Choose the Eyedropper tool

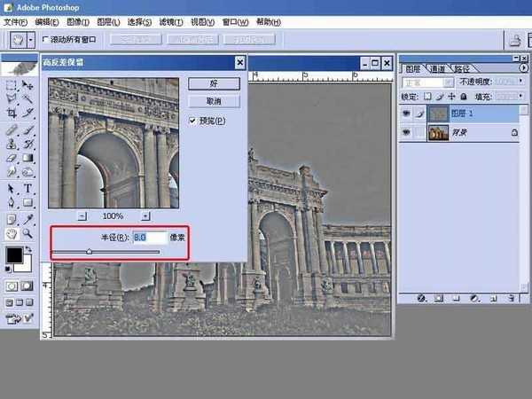28,218
